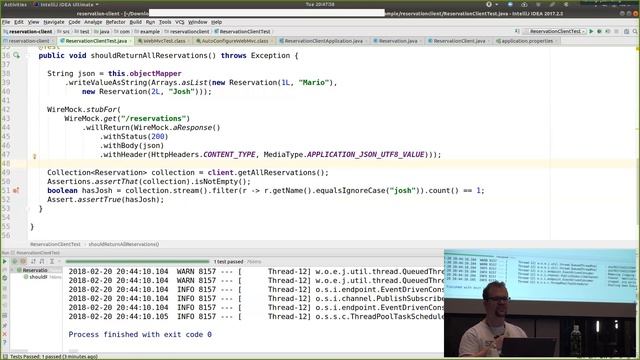Image resolution: width=640 pixels, height=360 pixels.
Task: Open the VCS menu
Action: pos(180,22)
